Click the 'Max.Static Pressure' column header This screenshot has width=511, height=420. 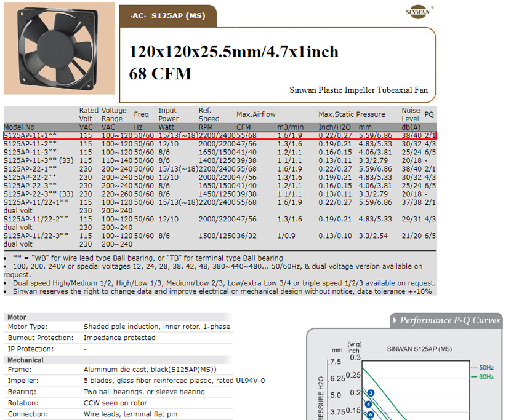pos(352,114)
